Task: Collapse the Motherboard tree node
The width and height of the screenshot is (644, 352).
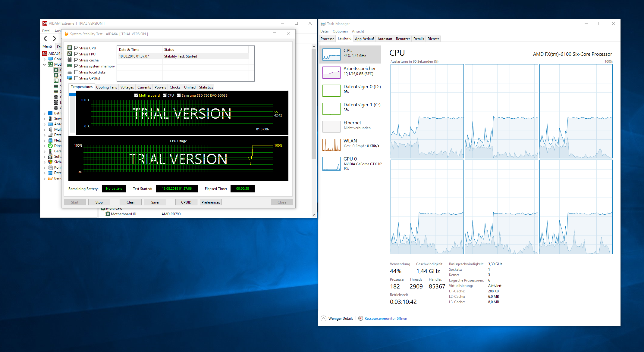Action: pyautogui.click(x=45, y=64)
